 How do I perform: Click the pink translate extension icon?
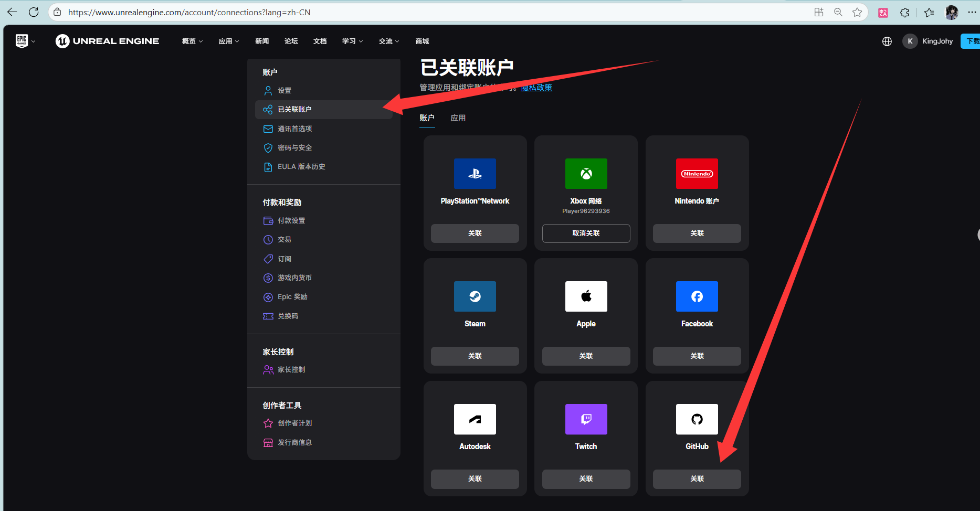click(x=883, y=13)
